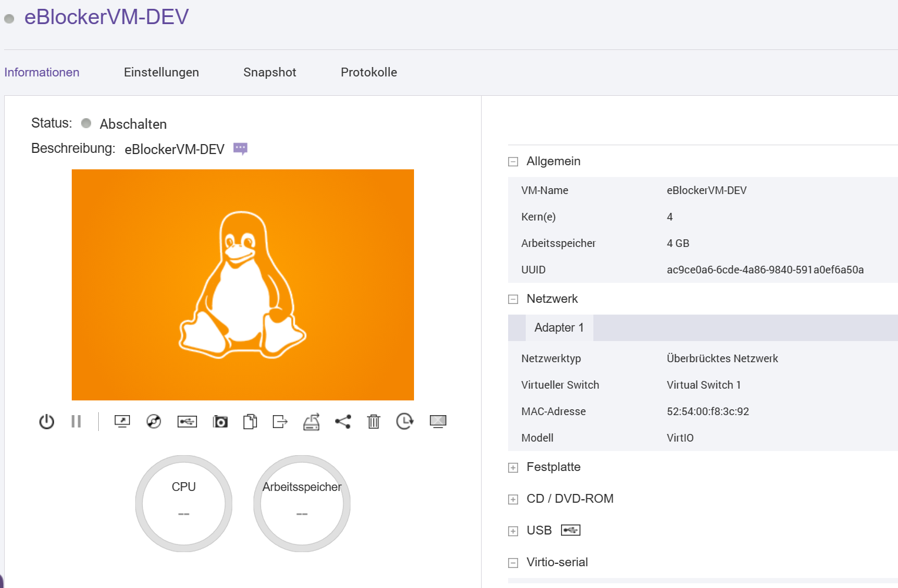Open the Informationen tab

pyautogui.click(x=42, y=72)
